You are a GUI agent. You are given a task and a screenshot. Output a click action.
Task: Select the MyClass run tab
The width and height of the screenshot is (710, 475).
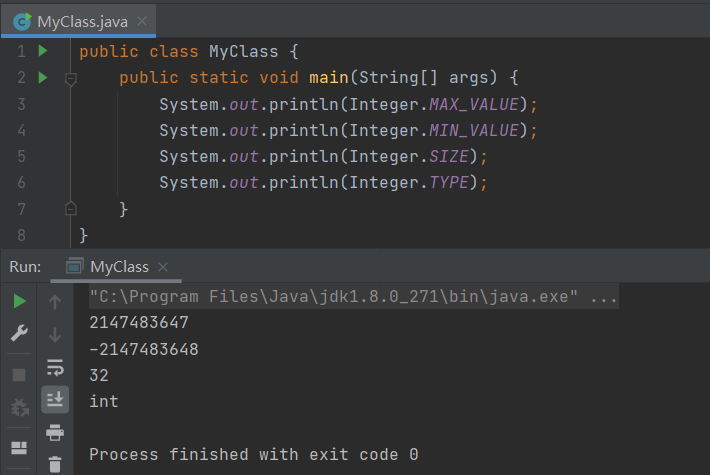click(116, 267)
